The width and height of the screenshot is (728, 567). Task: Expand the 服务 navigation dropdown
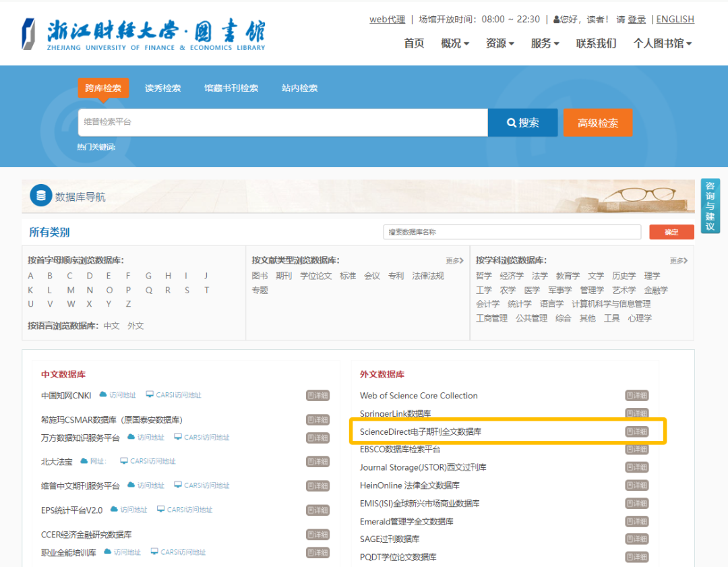point(545,44)
